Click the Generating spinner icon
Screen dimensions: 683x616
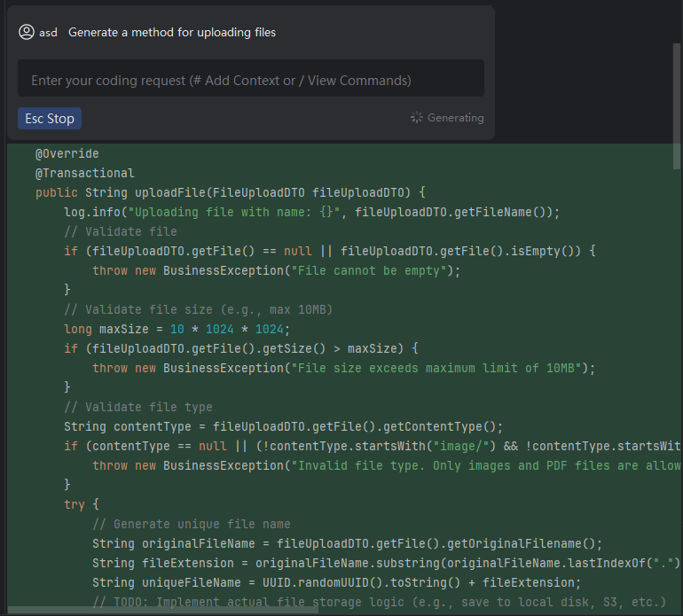coord(417,118)
